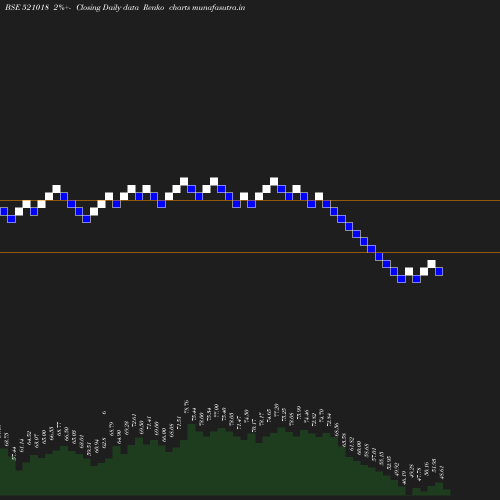This screenshot has width=500, height=500.
Task: Click the 48.61 price label
Action: click(442, 472)
